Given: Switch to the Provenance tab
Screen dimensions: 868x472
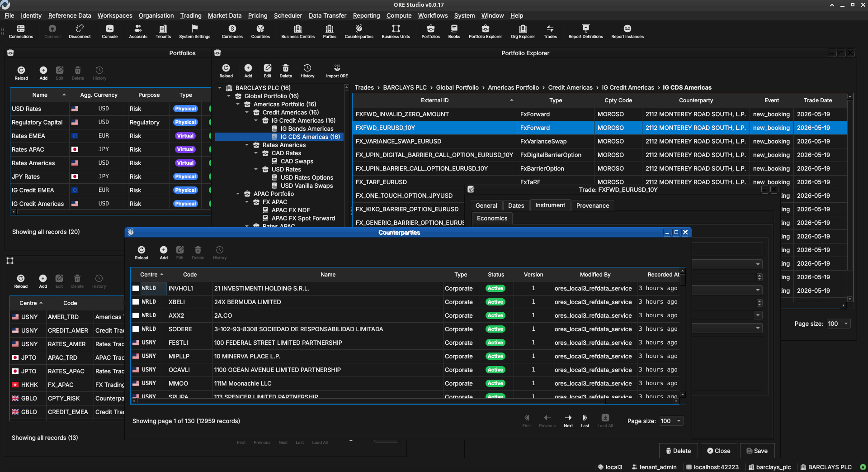Looking at the screenshot, I should tap(593, 205).
